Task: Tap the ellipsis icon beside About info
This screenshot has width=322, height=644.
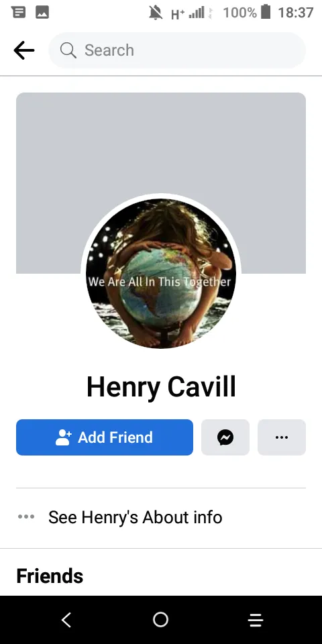Action: (26, 517)
